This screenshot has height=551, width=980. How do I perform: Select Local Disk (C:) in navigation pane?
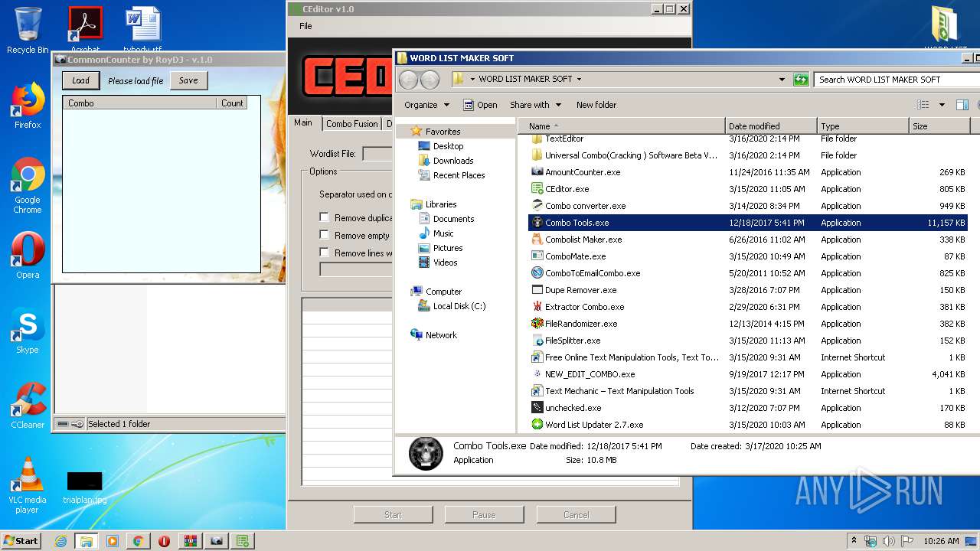(x=459, y=306)
